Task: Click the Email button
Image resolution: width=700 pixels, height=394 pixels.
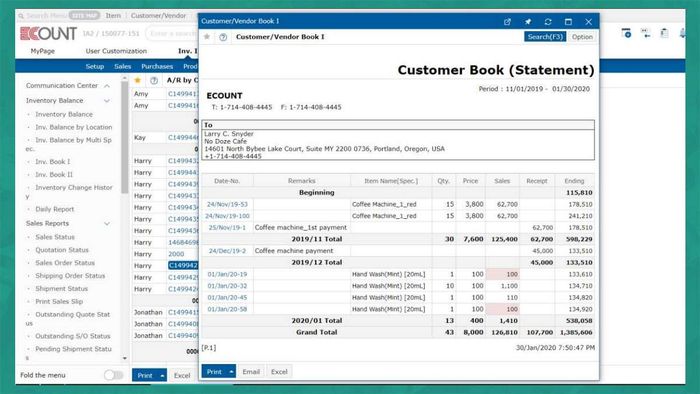Action: click(251, 371)
